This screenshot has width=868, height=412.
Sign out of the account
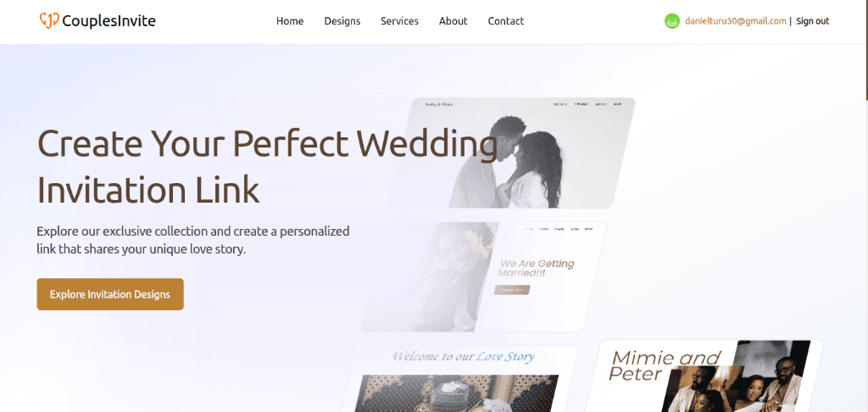813,21
